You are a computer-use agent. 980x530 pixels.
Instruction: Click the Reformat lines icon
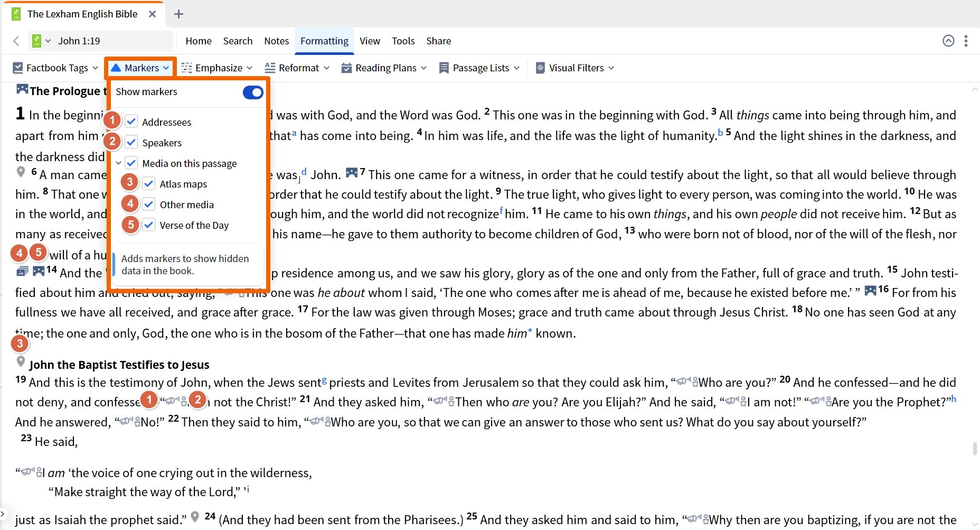(x=270, y=68)
